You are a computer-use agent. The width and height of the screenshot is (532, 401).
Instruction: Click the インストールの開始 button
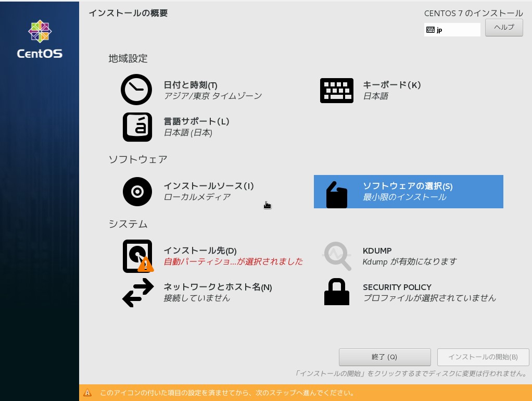(x=483, y=357)
